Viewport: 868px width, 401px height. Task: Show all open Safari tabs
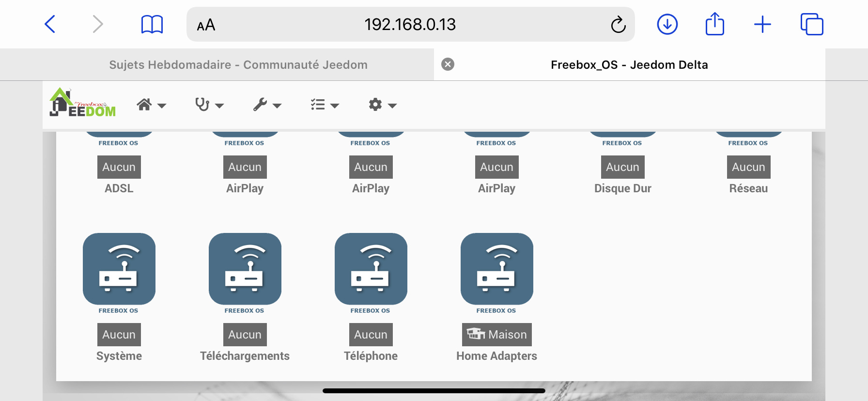coord(812,24)
